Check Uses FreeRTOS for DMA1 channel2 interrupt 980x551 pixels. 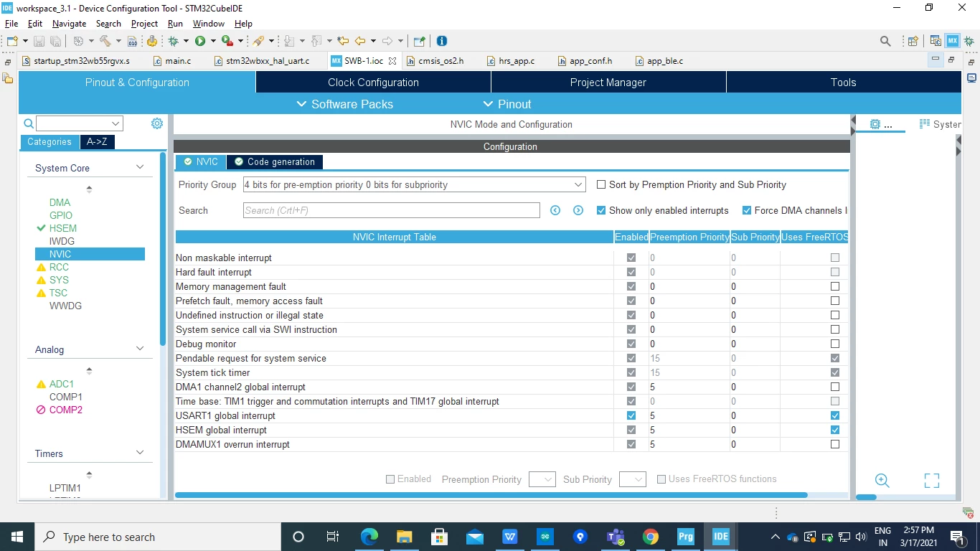[835, 387]
